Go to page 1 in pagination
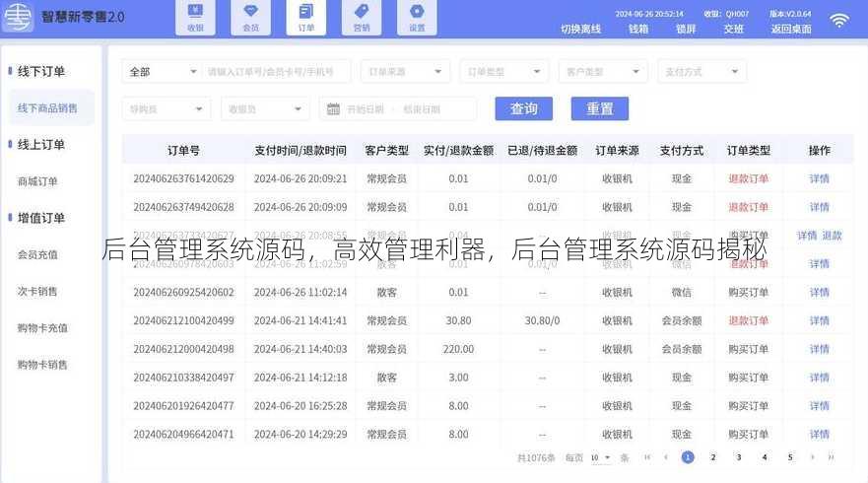The image size is (868, 483). point(688,457)
